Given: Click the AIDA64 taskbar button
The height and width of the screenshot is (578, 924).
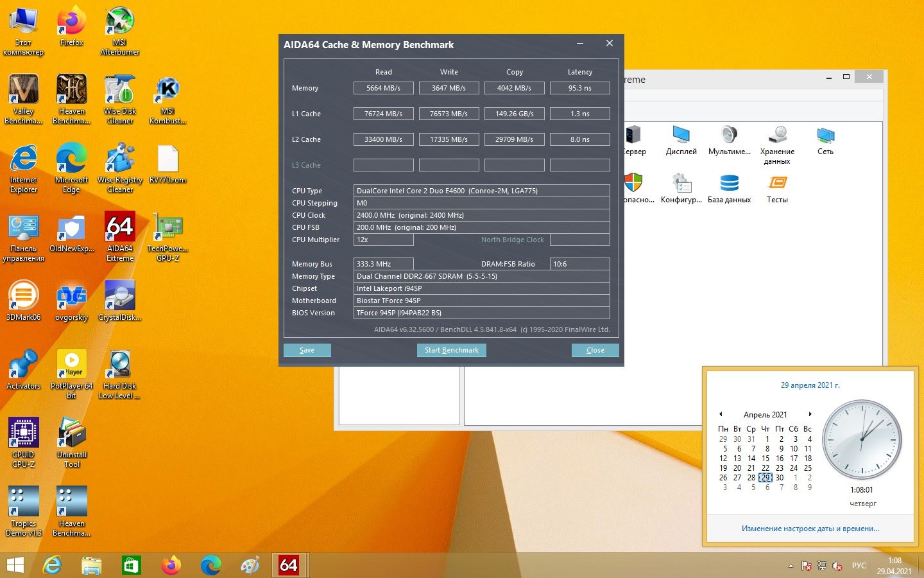Looking at the screenshot, I should click(x=289, y=565).
